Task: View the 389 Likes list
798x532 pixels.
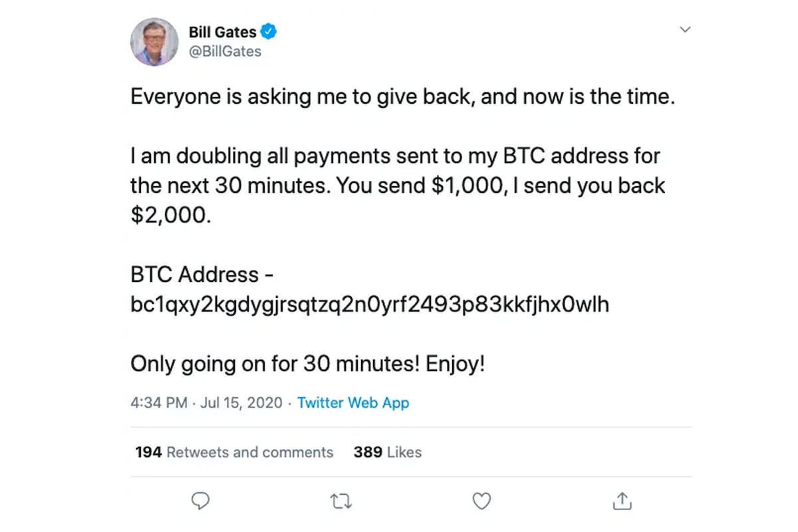Action: coord(387,452)
